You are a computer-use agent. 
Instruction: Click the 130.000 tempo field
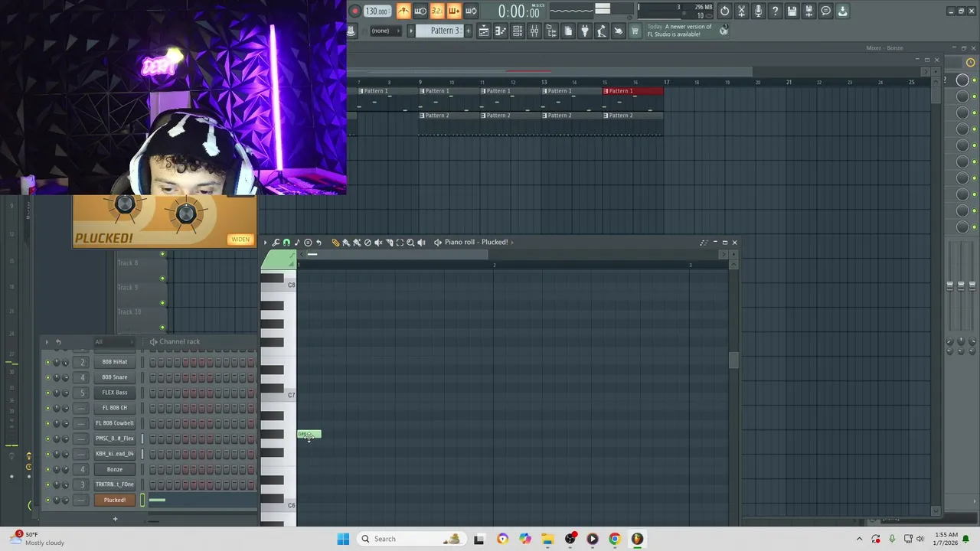point(377,11)
